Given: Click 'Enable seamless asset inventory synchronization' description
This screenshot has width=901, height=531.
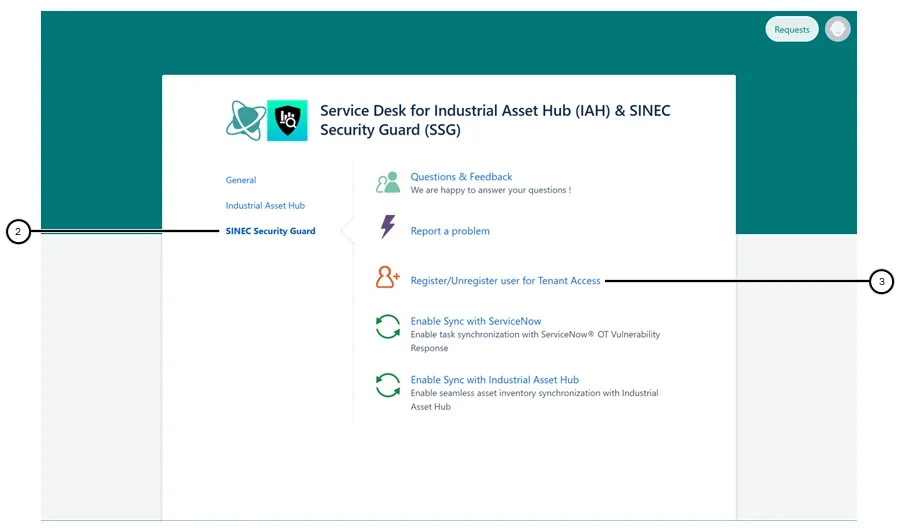Looking at the screenshot, I should [534, 400].
